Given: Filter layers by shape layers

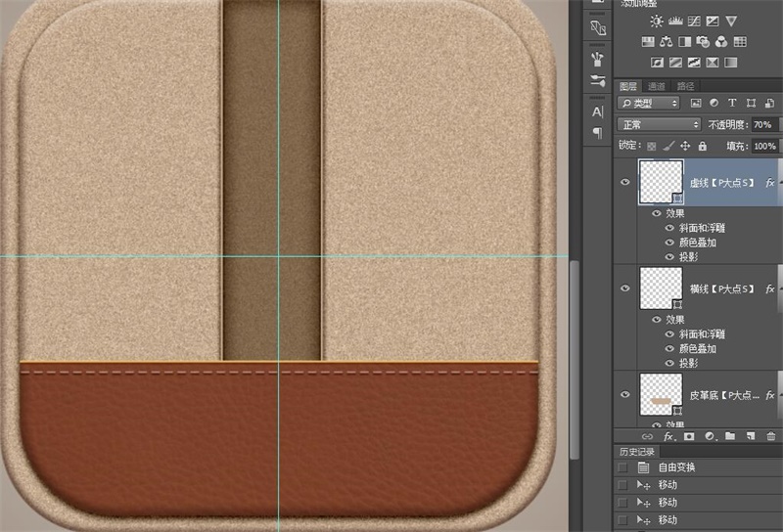Looking at the screenshot, I should pos(751,103).
